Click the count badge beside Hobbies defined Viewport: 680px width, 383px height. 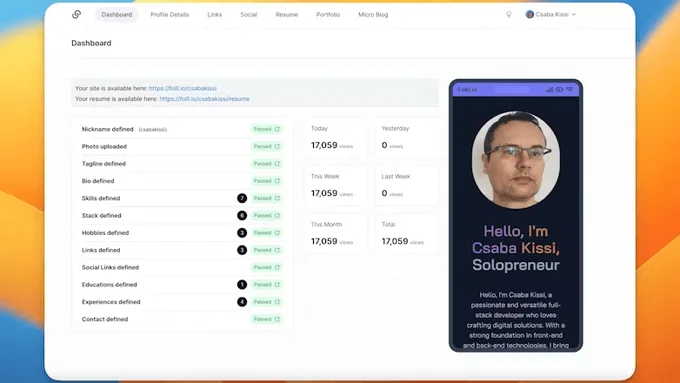242,233
